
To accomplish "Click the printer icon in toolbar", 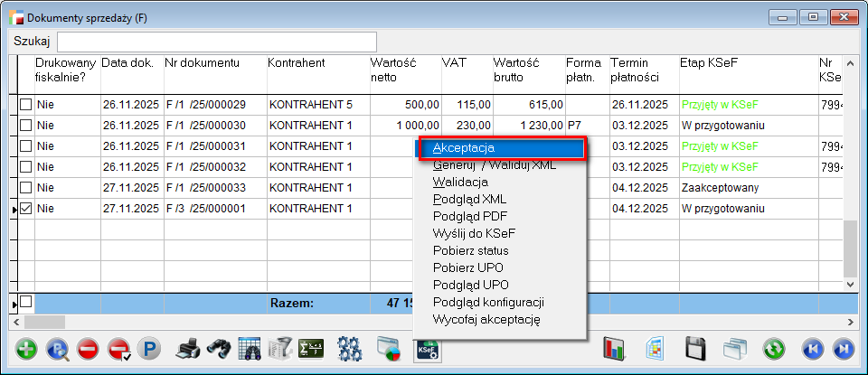I will (187, 349).
